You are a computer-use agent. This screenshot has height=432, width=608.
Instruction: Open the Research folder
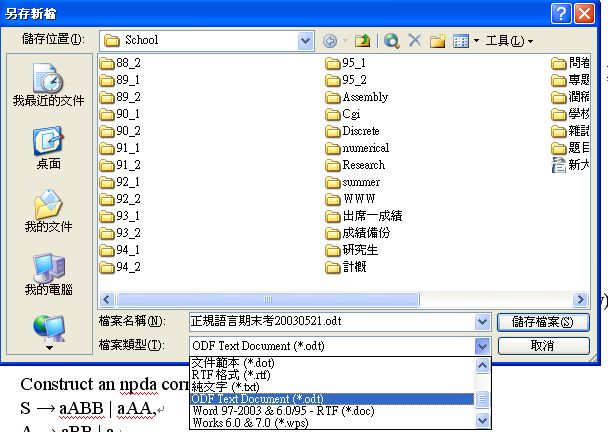(362, 165)
